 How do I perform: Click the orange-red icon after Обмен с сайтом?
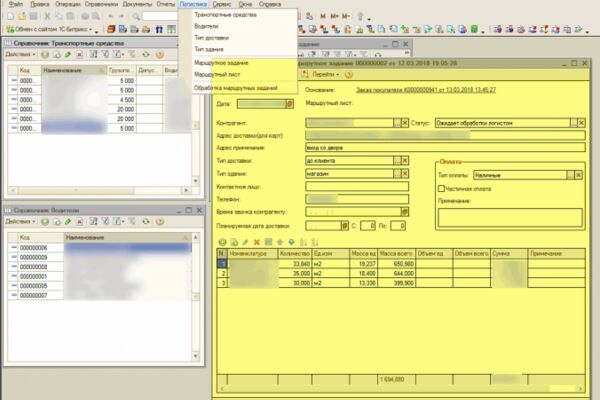tap(111, 29)
